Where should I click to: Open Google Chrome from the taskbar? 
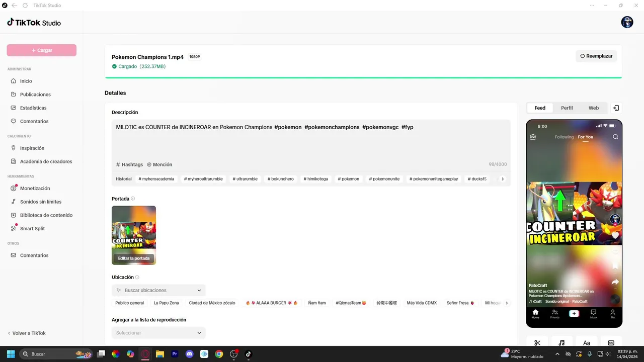(x=219, y=354)
